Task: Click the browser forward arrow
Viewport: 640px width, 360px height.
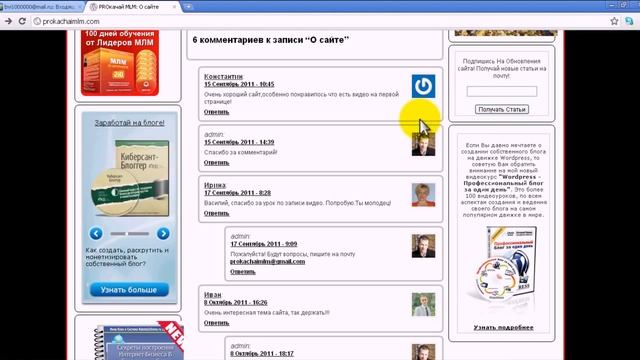Action: point(8,21)
